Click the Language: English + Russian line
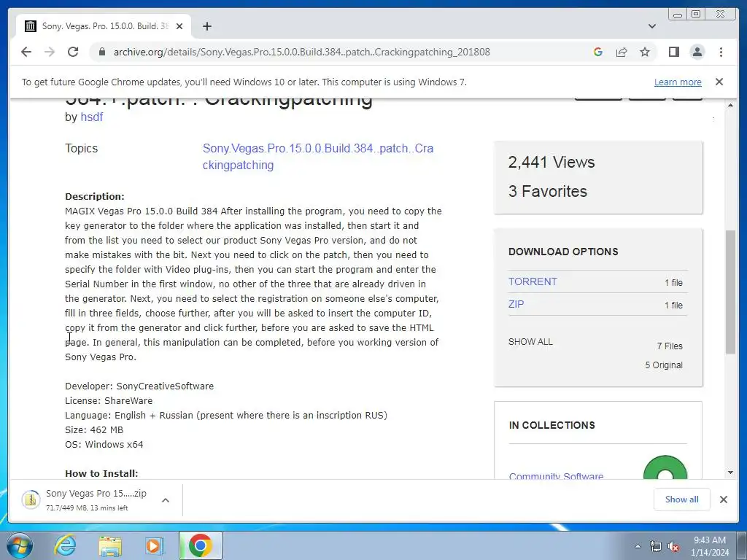The width and height of the screenshot is (747, 560). point(226,415)
